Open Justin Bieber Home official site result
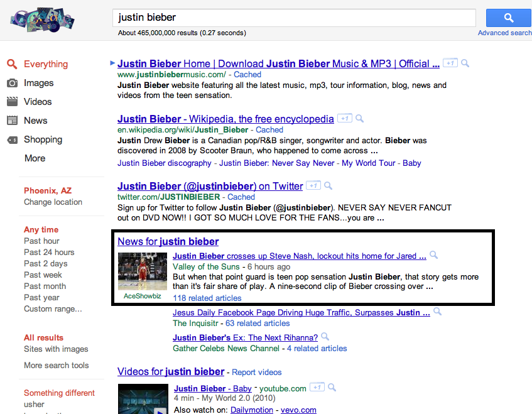The image size is (532, 414). [278, 64]
